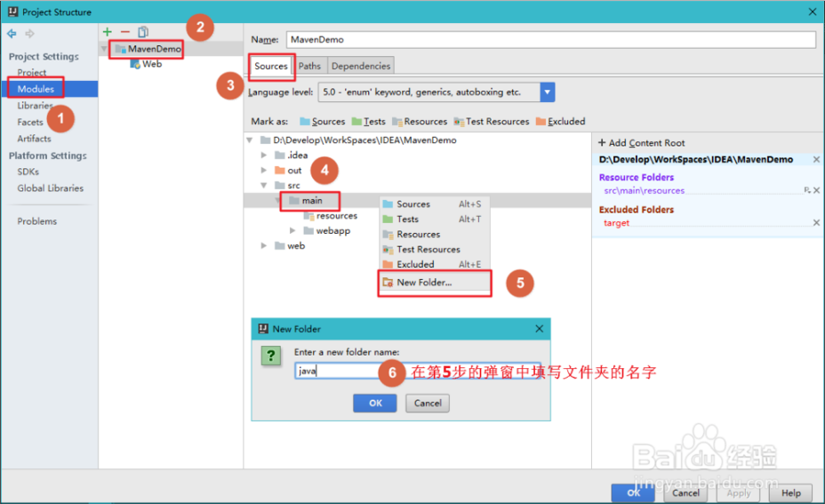
Task: Edit properties of the src\main\resources folder
Action: tap(807, 190)
